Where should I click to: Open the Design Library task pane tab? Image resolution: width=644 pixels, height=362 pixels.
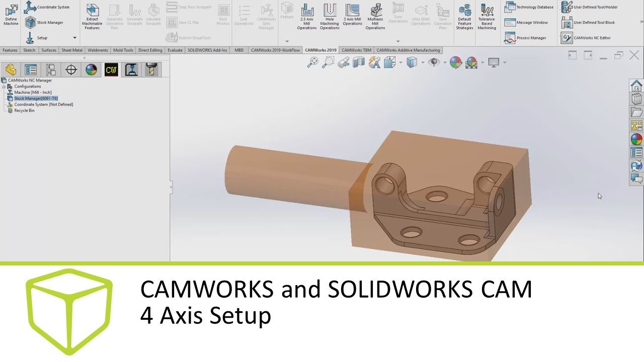click(636, 99)
